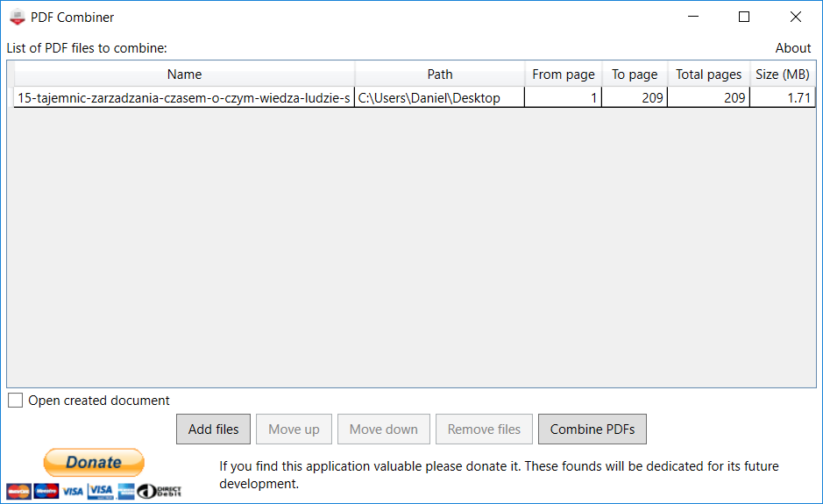Click the From page column header

click(563, 75)
